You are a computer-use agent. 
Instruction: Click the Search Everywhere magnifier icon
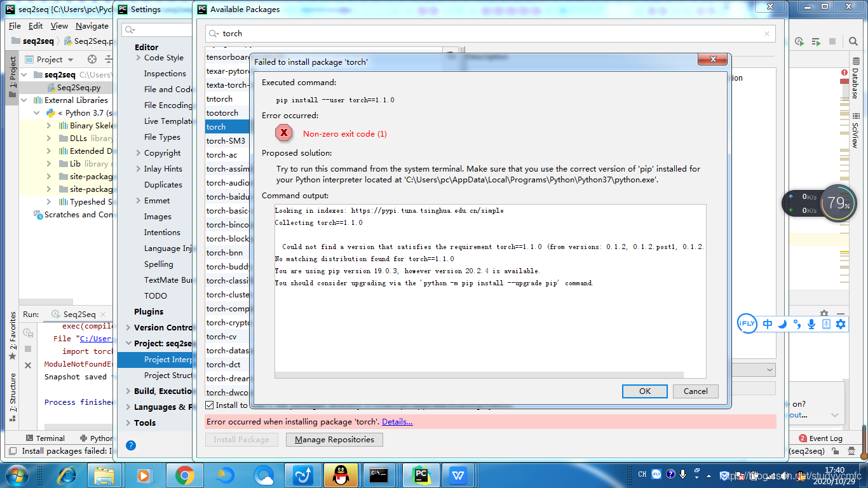point(855,41)
